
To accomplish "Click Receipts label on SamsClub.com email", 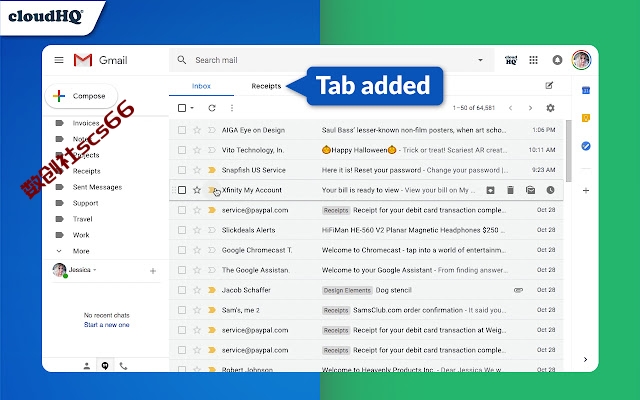I will click(x=336, y=310).
